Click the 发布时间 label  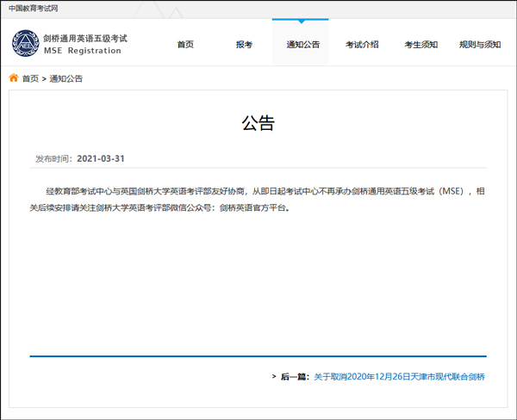coord(54,159)
